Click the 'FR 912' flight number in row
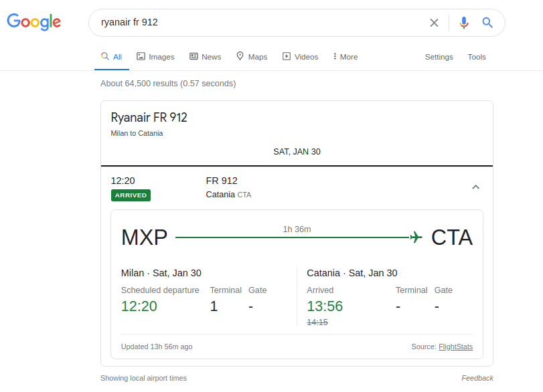This screenshot has height=392, width=543. coord(222,181)
